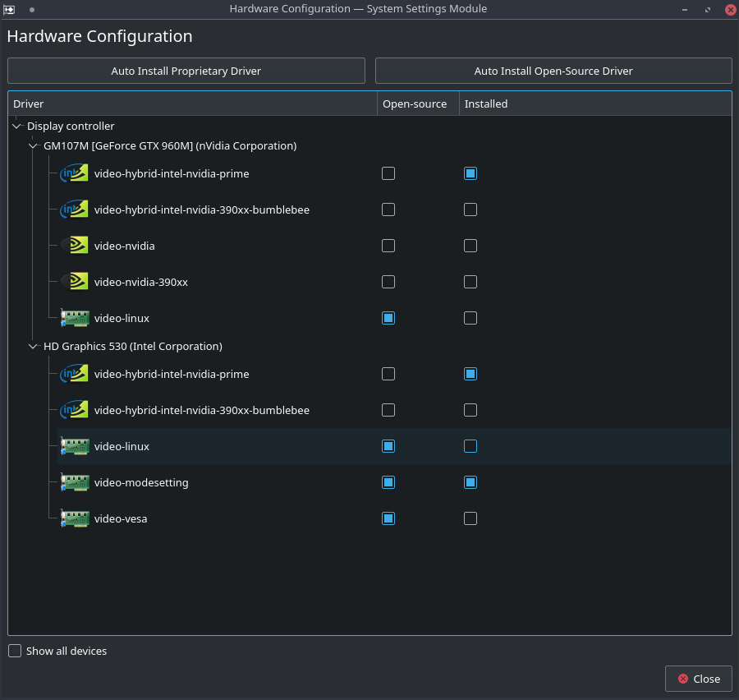Viewport: 739px width, 700px height.
Task: Click the NVIDIA icon beside video-nvidia
Action: pyautogui.click(x=75, y=246)
